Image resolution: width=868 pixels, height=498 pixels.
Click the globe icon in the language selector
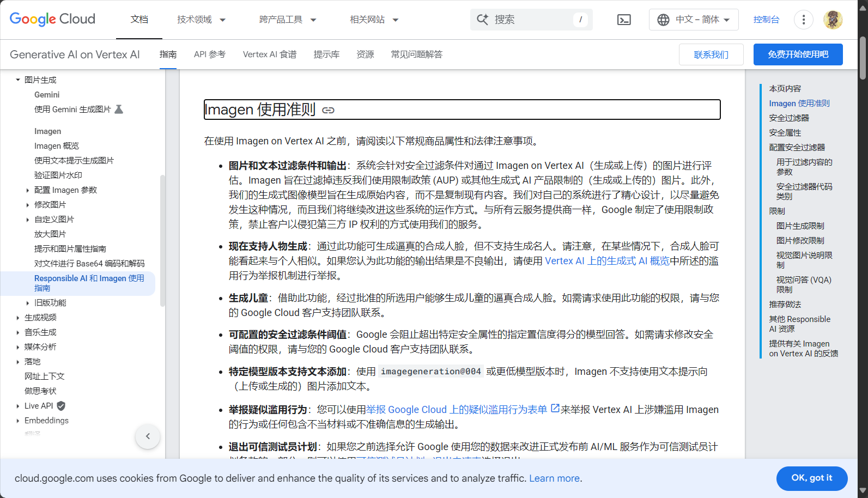coord(663,20)
